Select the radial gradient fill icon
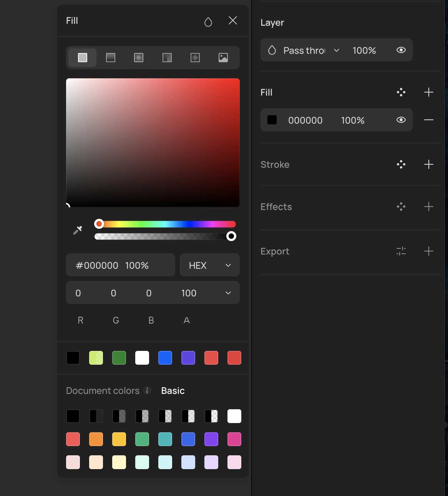 coord(139,58)
